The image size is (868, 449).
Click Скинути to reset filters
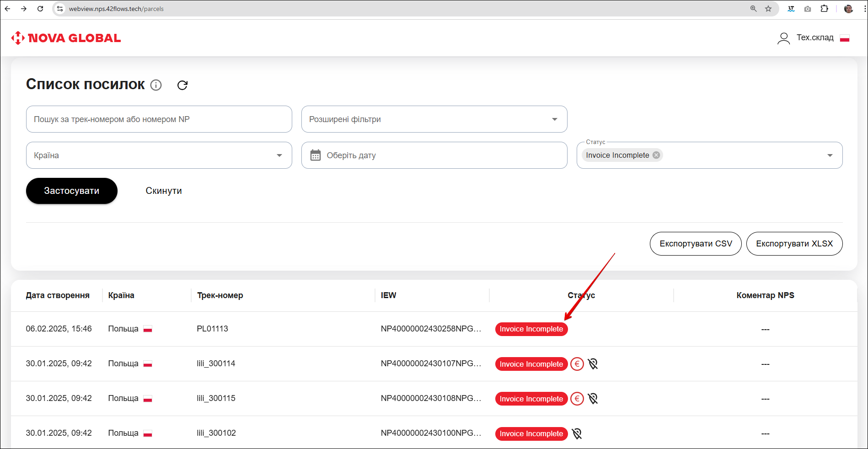tap(164, 191)
